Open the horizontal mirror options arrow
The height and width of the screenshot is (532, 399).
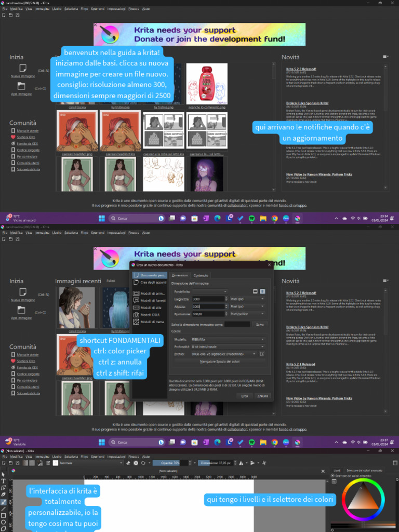point(246,463)
